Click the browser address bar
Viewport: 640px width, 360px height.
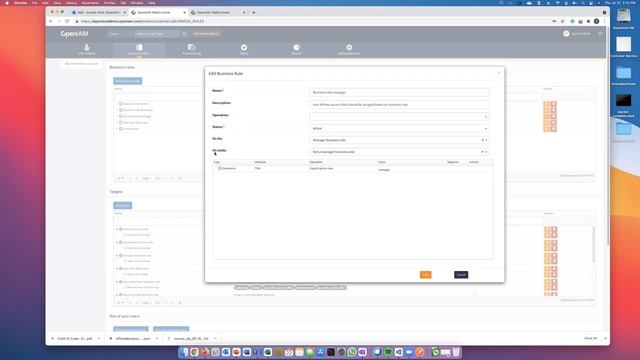[310, 21]
